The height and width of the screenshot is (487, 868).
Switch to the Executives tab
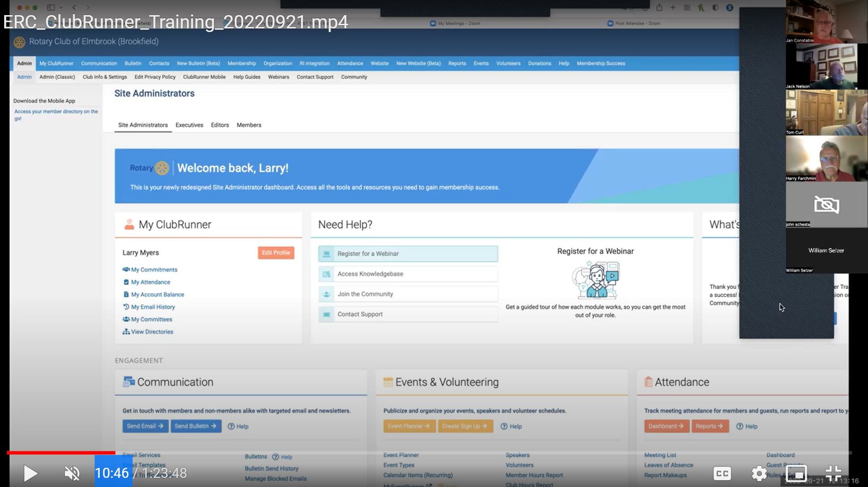click(x=189, y=125)
